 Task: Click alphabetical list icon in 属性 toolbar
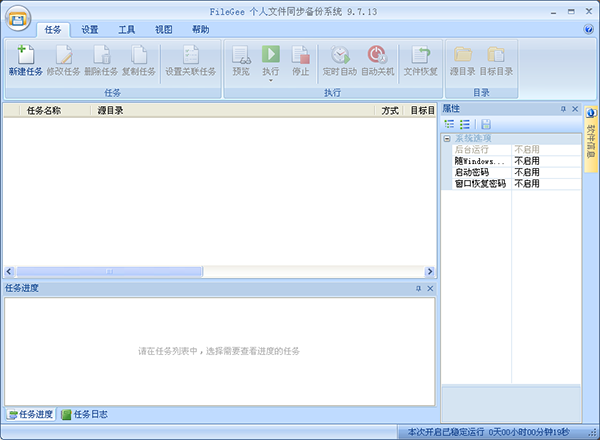[x=465, y=124]
